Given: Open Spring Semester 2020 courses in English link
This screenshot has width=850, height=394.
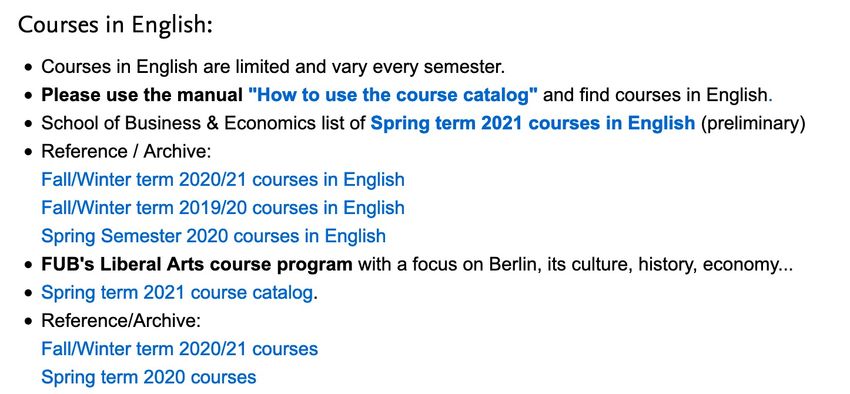Looking at the screenshot, I should click(x=214, y=236).
